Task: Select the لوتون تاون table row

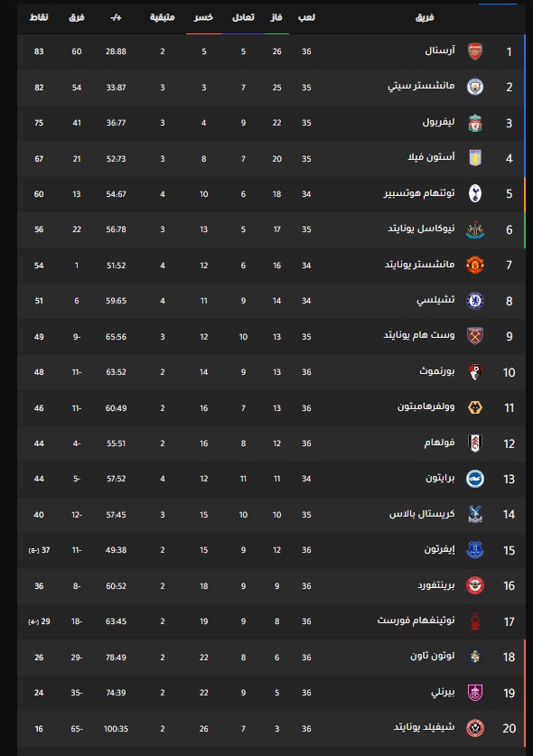Action: tap(271, 658)
